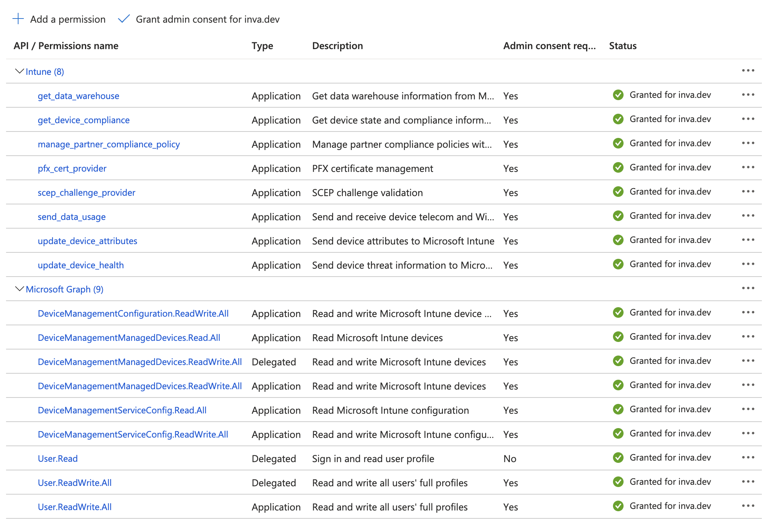
Task: Select 'Read Microsoft Intune devices' description
Action: (377, 338)
